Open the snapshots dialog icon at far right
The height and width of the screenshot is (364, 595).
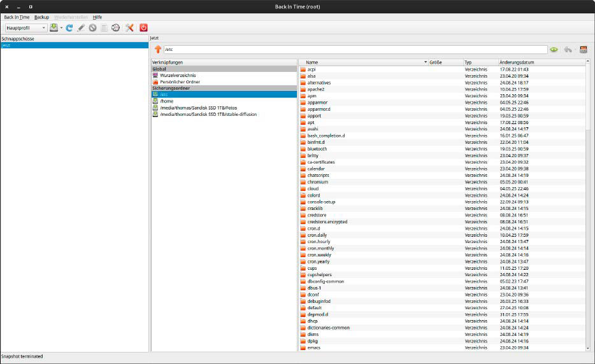583,50
